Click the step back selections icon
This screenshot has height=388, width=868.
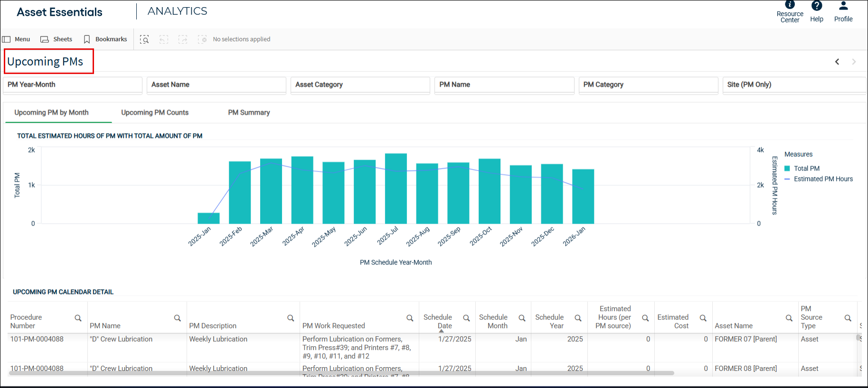164,39
